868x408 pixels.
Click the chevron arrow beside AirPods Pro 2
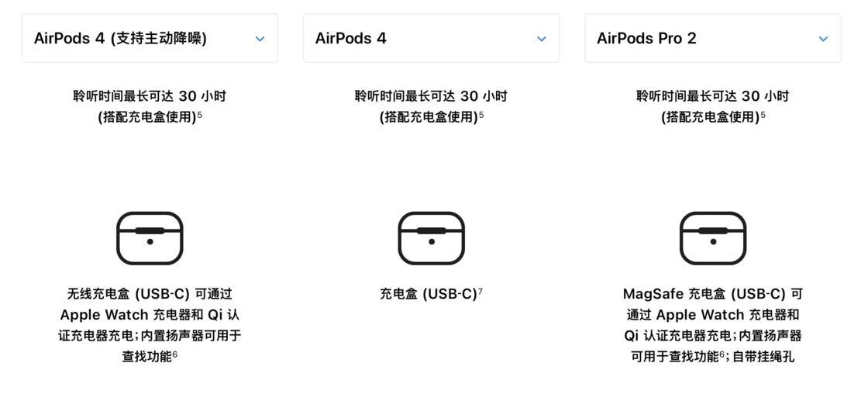823,39
